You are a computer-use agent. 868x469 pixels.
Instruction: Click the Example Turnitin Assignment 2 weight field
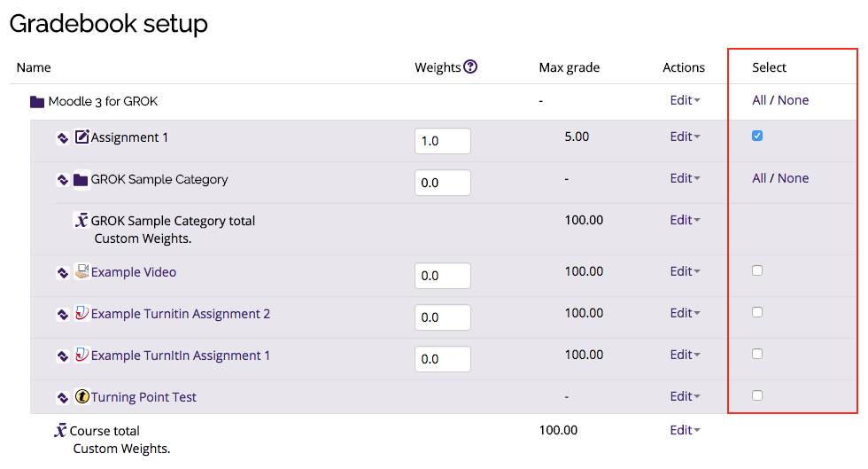443,317
